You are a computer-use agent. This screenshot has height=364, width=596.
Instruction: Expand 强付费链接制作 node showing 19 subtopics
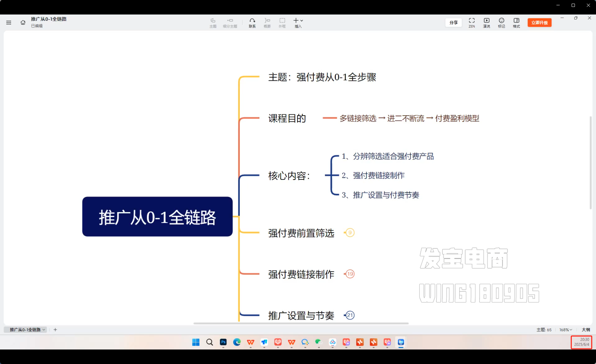(x=350, y=274)
